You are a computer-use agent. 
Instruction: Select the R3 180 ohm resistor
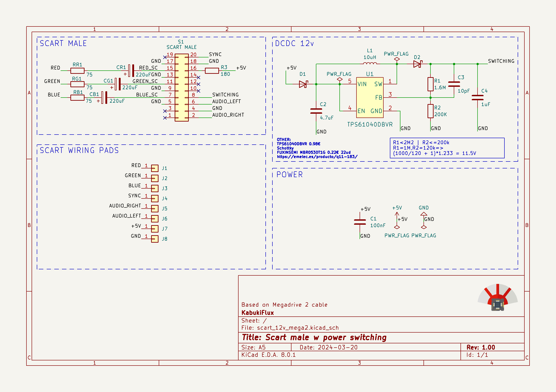click(212, 71)
